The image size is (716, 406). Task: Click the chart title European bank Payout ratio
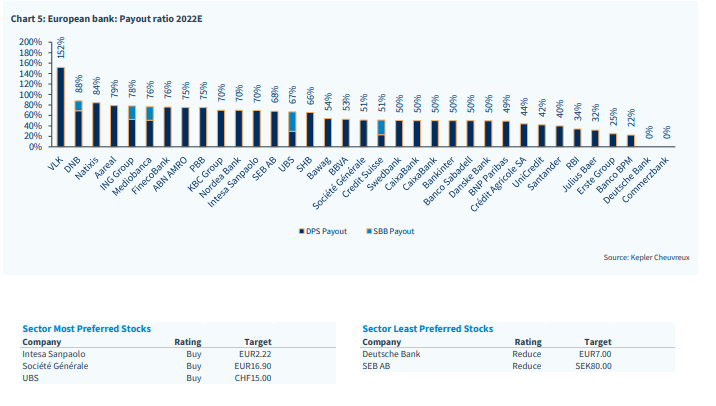[106, 19]
